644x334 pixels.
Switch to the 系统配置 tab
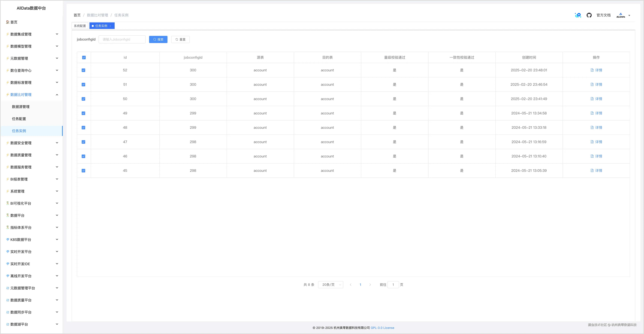point(80,26)
